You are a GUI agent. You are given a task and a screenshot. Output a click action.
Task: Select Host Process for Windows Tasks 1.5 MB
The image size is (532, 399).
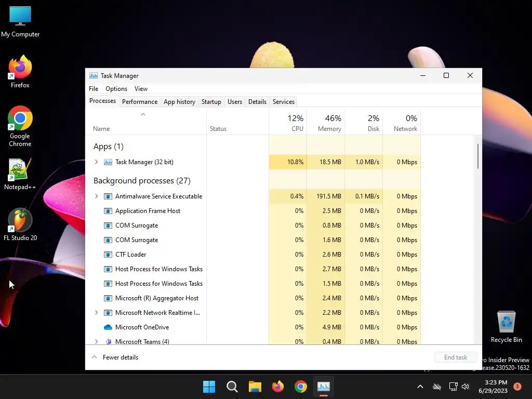click(x=253, y=284)
